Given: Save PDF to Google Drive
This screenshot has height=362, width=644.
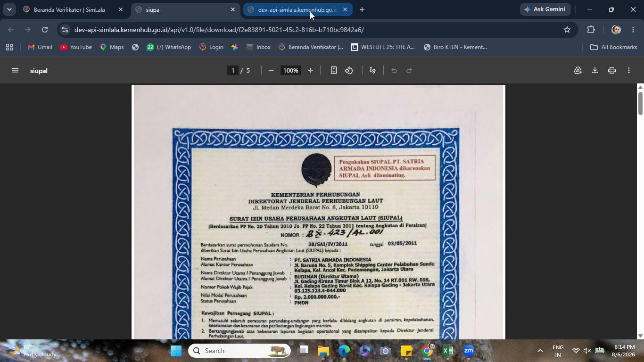Looking at the screenshot, I should 578,70.
